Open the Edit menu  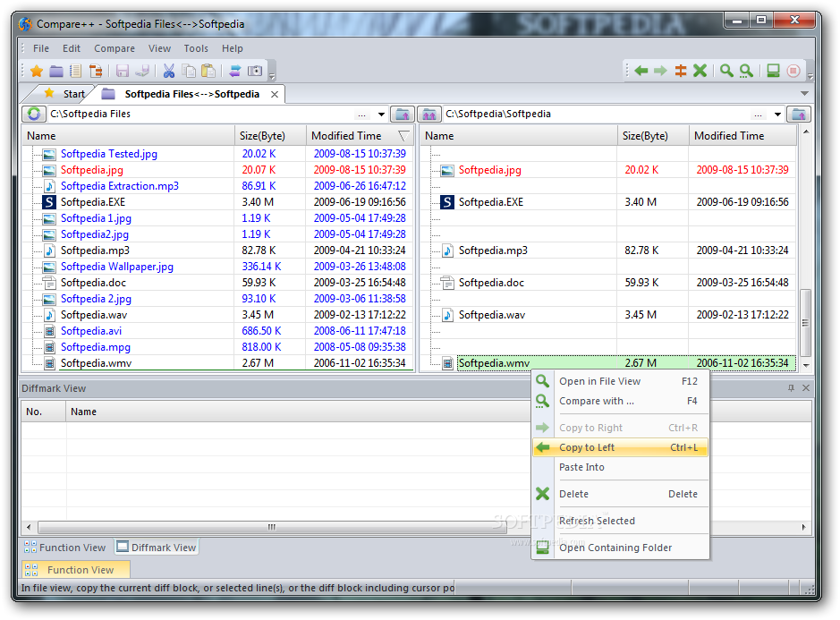tap(72, 48)
